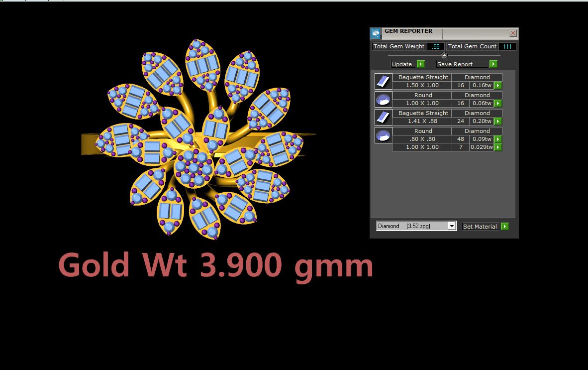
Task: Click the Set Material button
Action: [485, 227]
